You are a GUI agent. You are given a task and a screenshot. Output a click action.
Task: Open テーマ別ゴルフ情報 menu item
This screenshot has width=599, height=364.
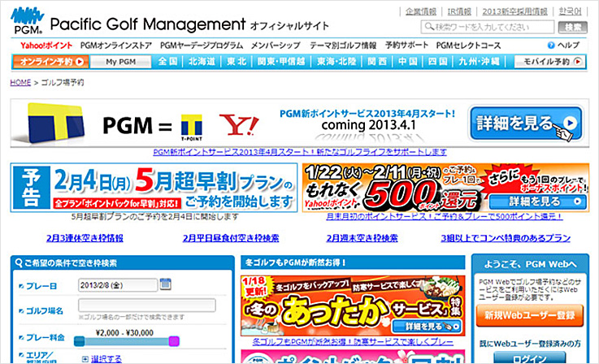click(343, 45)
